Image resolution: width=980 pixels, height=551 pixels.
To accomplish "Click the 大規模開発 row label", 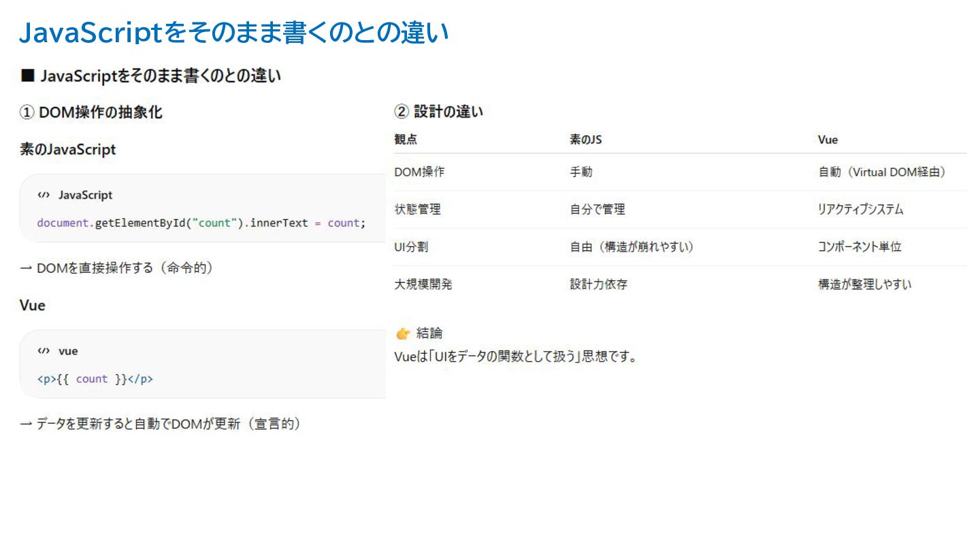I will (x=423, y=284).
